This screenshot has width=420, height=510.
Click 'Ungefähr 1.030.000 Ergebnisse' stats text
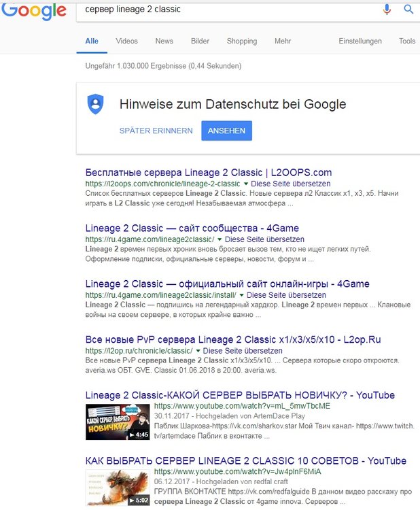[163, 66]
